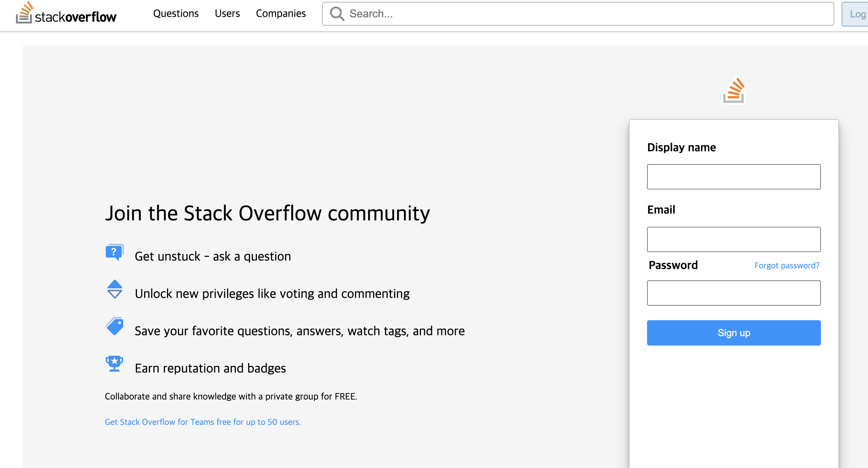Open the Questions menu item
Viewport: 868px width, 468px height.
176,14
